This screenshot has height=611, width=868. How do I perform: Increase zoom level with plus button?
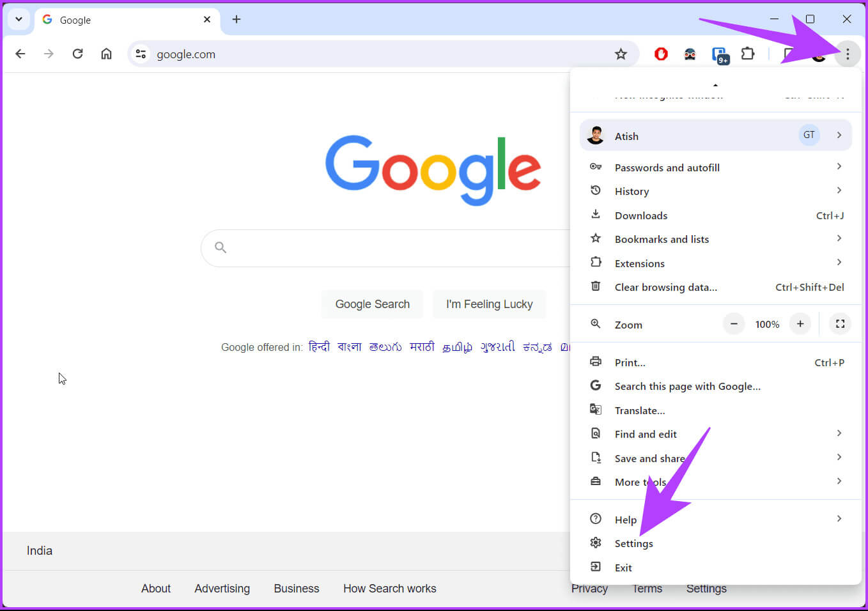pyautogui.click(x=800, y=324)
